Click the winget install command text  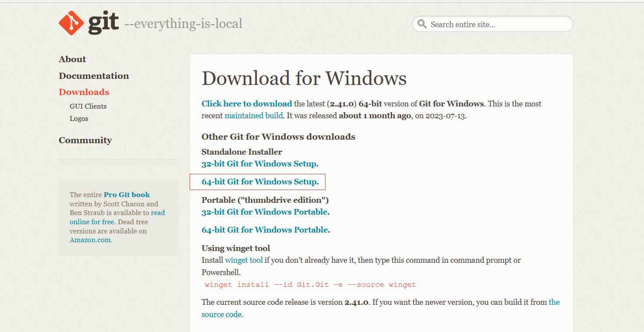pos(311,285)
